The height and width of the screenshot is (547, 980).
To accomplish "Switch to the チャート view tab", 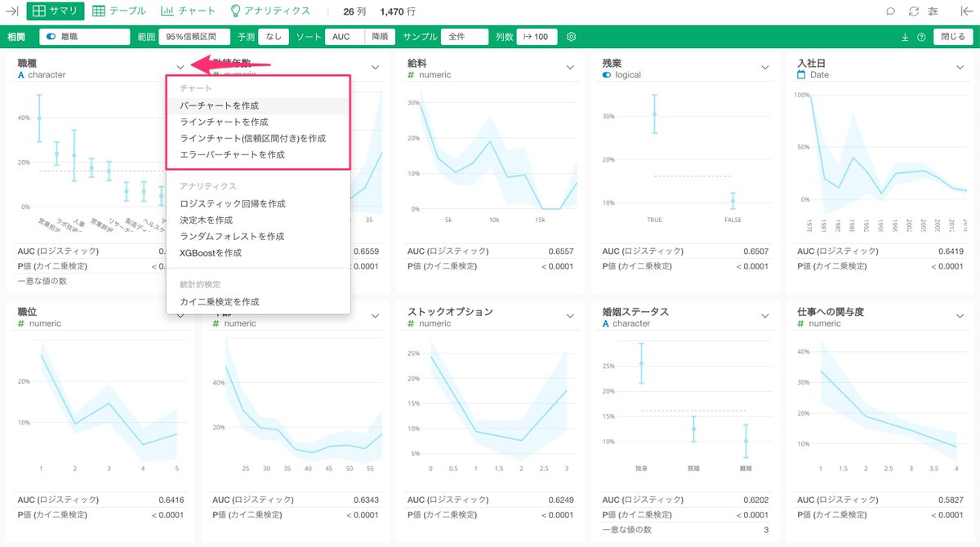I will pos(188,11).
